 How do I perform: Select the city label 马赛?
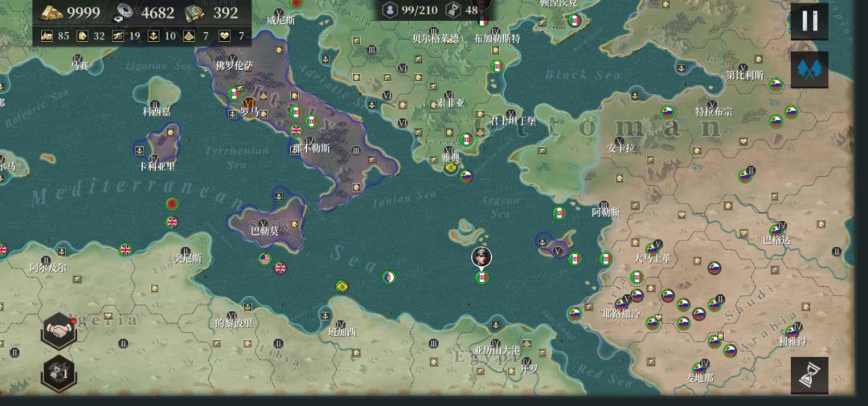pyautogui.click(x=79, y=66)
